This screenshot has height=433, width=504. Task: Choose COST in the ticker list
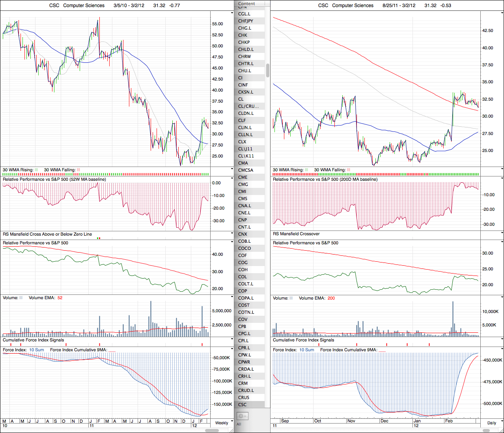pos(244,305)
